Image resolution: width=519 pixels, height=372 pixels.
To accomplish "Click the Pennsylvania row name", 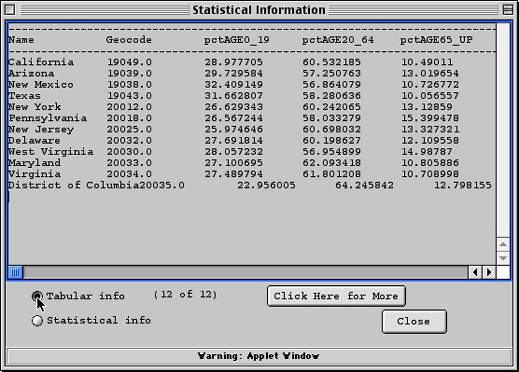I will click(x=47, y=118).
